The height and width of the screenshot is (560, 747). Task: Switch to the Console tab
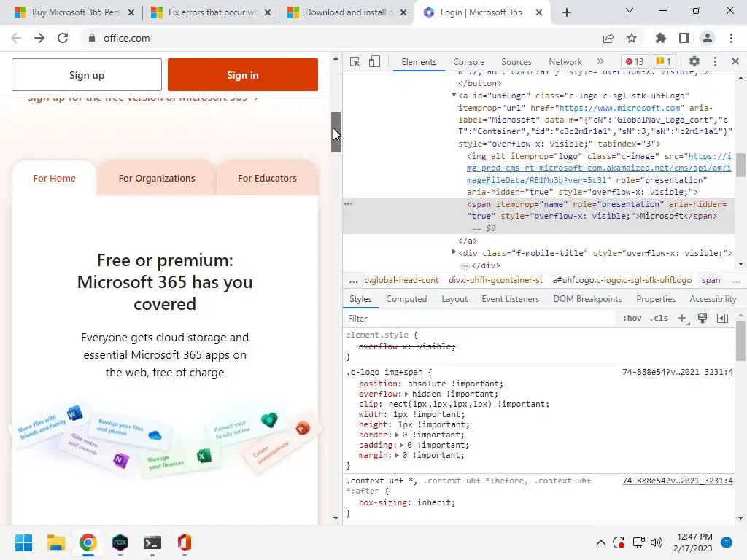click(x=469, y=62)
